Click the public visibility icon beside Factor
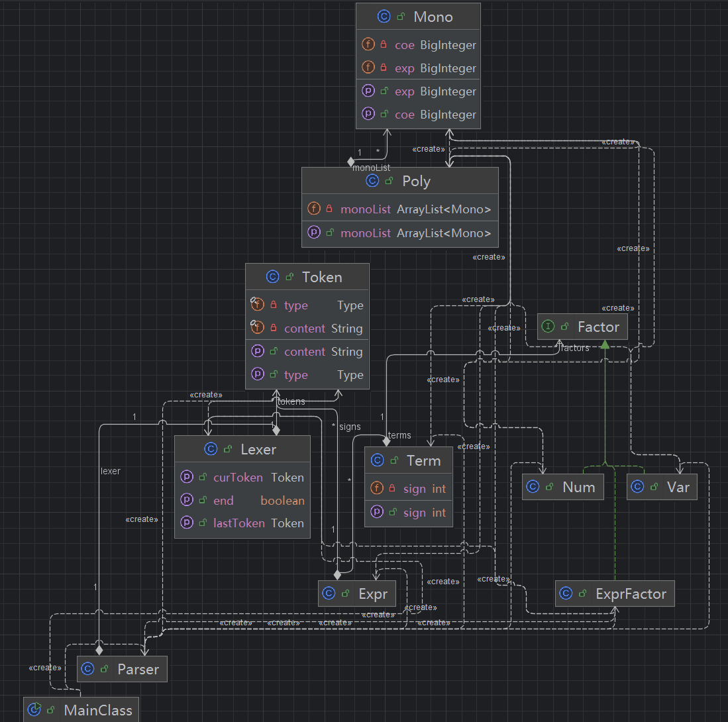 click(x=564, y=327)
